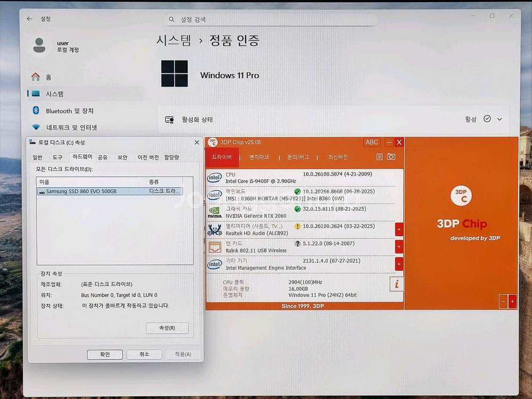Open the 벤치마크 tab in 3DP Chip
This screenshot has height=399, width=532.
point(259,157)
